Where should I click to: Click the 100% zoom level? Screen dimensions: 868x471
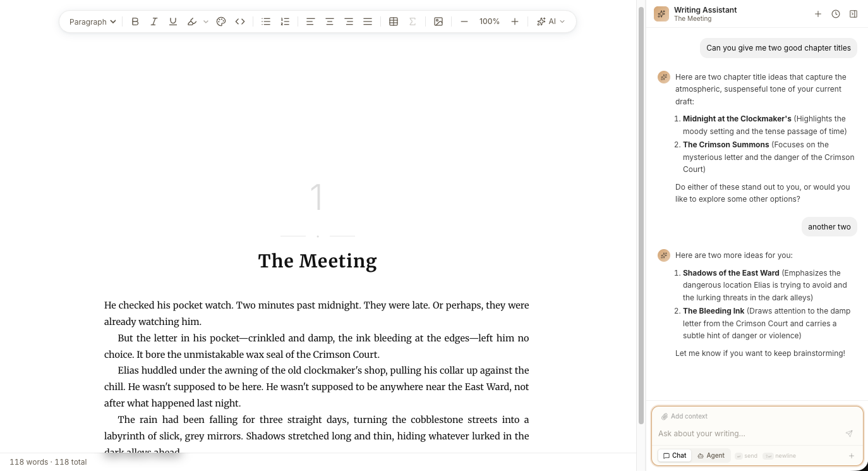[490, 21]
